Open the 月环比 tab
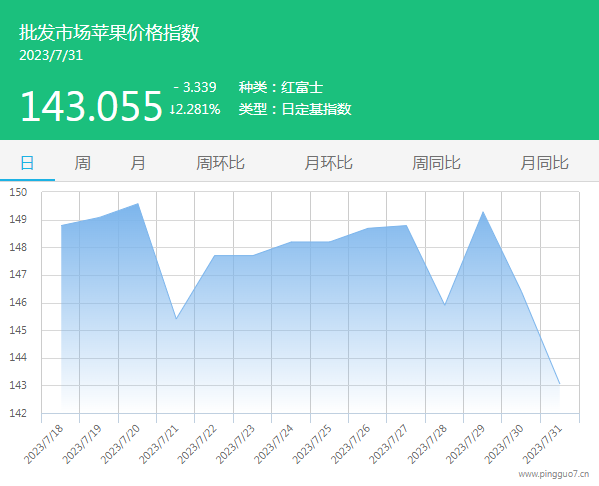 329,163
